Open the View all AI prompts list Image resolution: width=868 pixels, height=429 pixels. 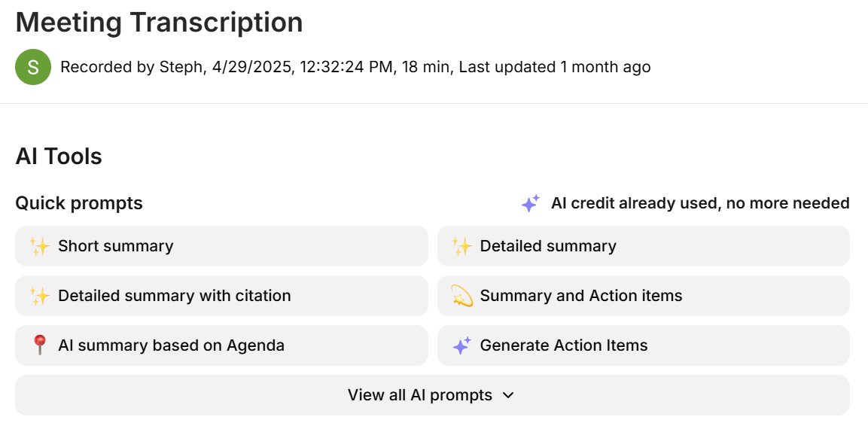[420, 395]
